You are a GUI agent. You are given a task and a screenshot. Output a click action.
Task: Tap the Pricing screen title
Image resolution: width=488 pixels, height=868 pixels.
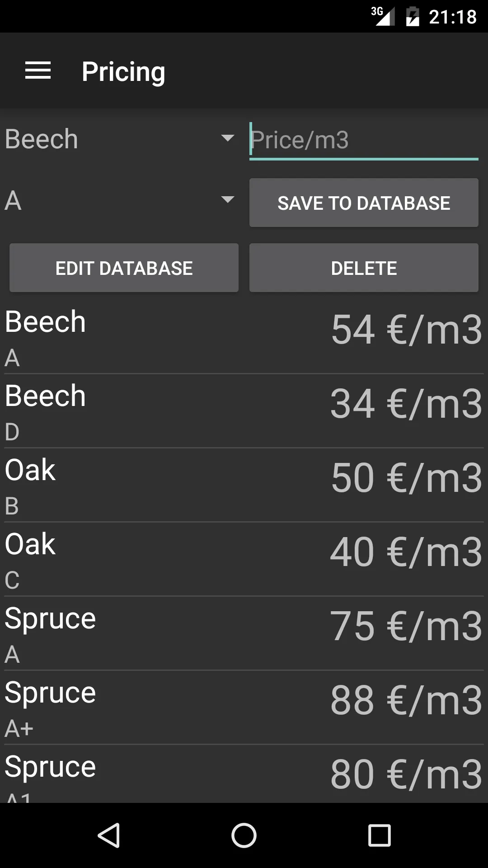(x=123, y=72)
